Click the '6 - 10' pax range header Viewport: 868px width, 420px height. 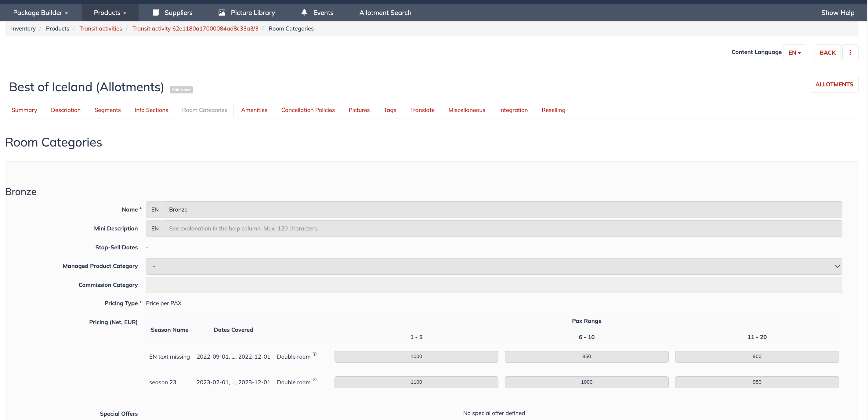[587, 337]
